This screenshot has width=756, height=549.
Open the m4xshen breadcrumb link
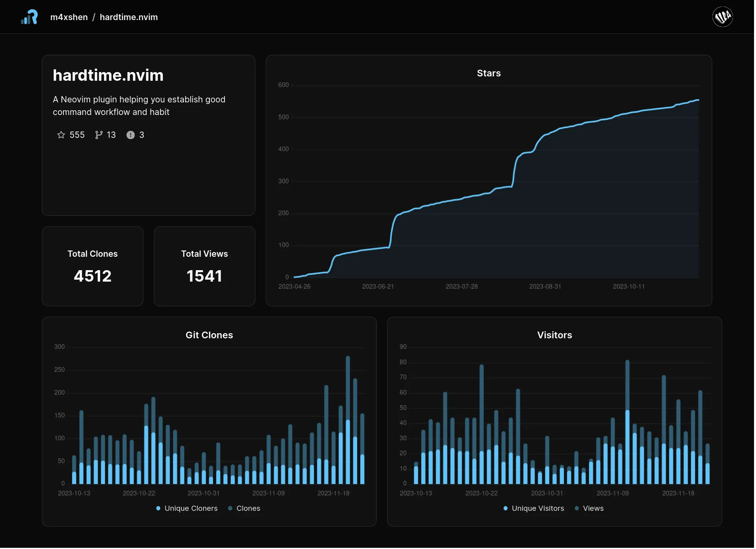69,17
